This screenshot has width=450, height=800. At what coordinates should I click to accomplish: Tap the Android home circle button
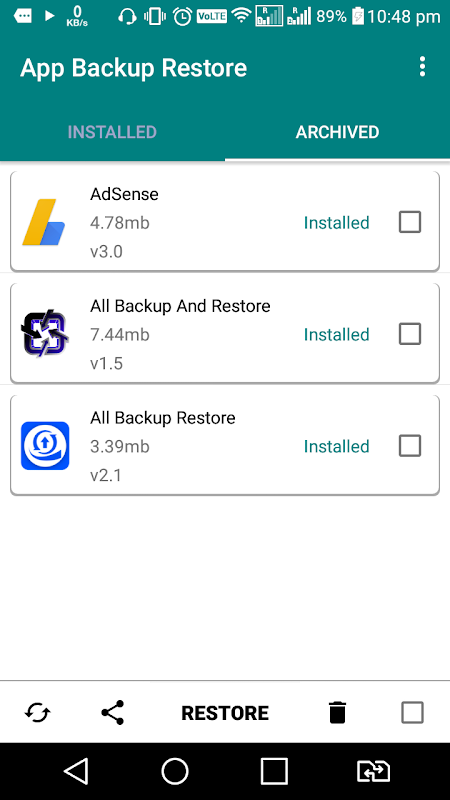coord(175,771)
